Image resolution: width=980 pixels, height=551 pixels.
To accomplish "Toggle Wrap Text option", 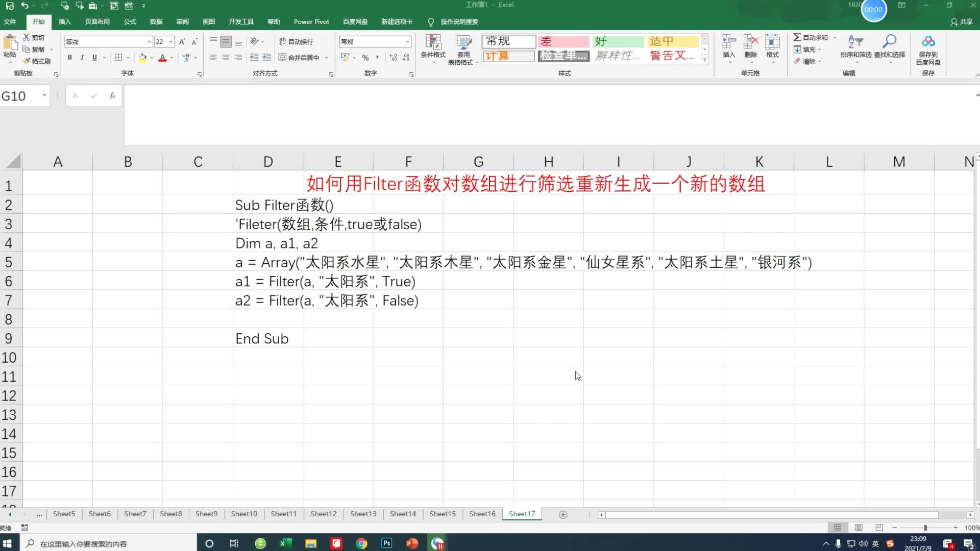I will point(296,42).
